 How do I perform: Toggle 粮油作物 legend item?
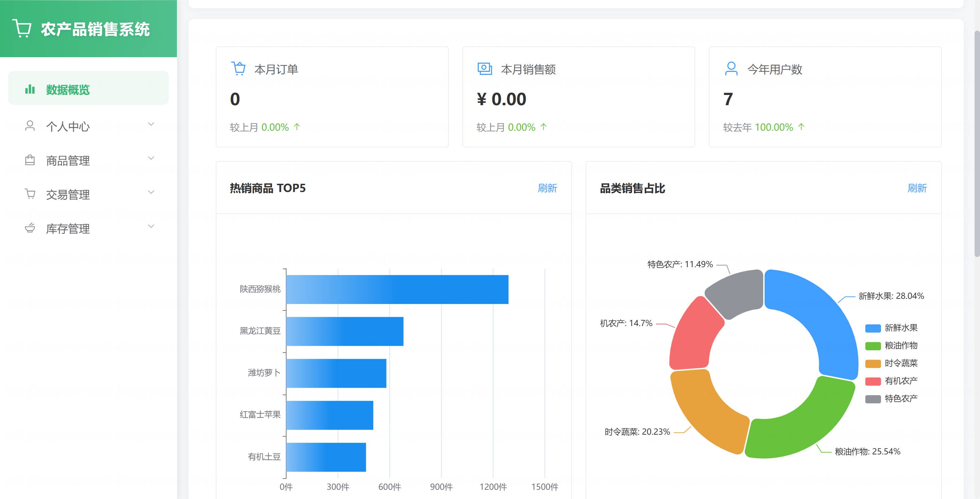[892, 345]
